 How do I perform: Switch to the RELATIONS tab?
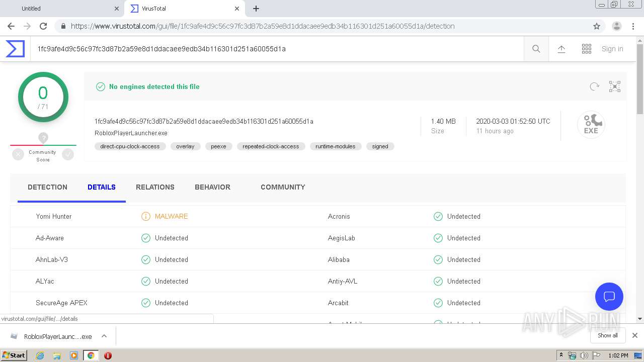pos(155,187)
